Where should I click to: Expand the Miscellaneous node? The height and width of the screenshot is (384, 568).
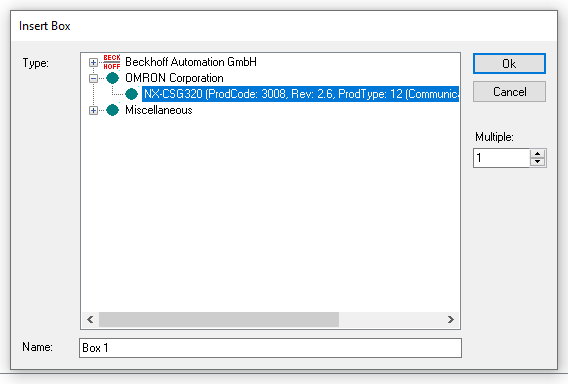click(x=93, y=110)
